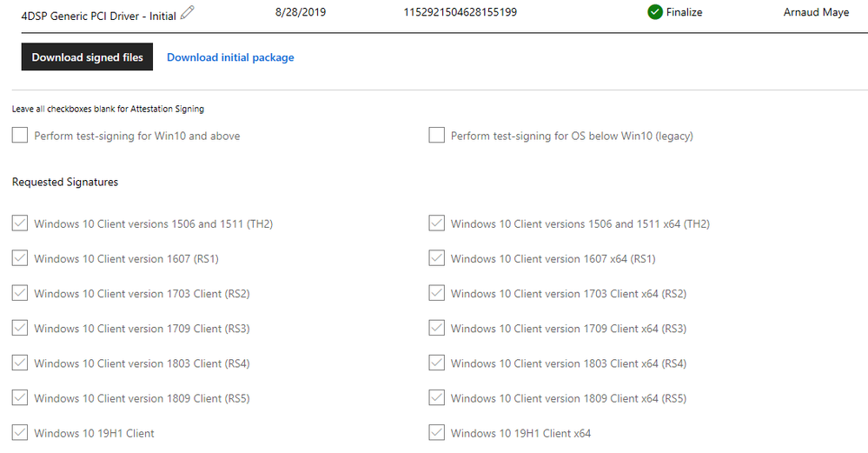
Task: Toggle Windows 10 version 1709 Client x64 (RS3)
Action: point(437,328)
